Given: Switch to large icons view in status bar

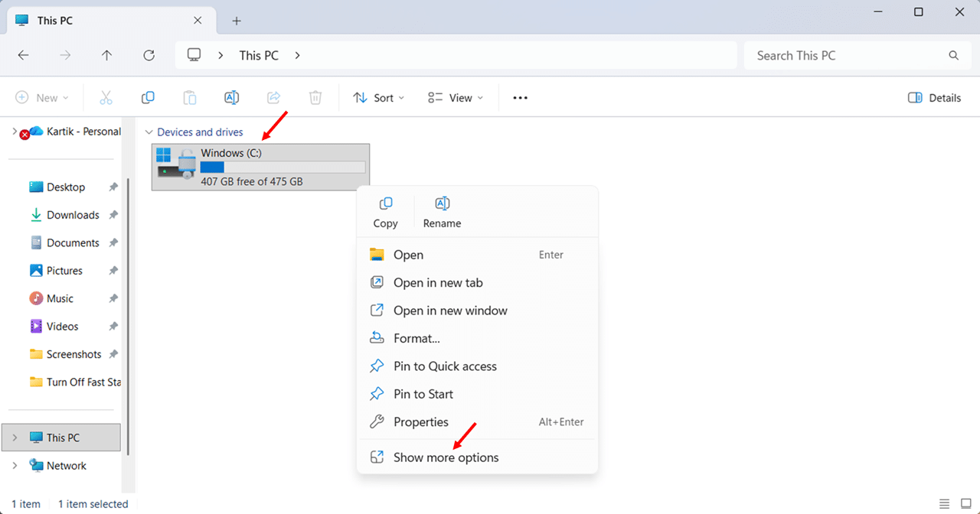Looking at the screenshot, I should point(966,503).
